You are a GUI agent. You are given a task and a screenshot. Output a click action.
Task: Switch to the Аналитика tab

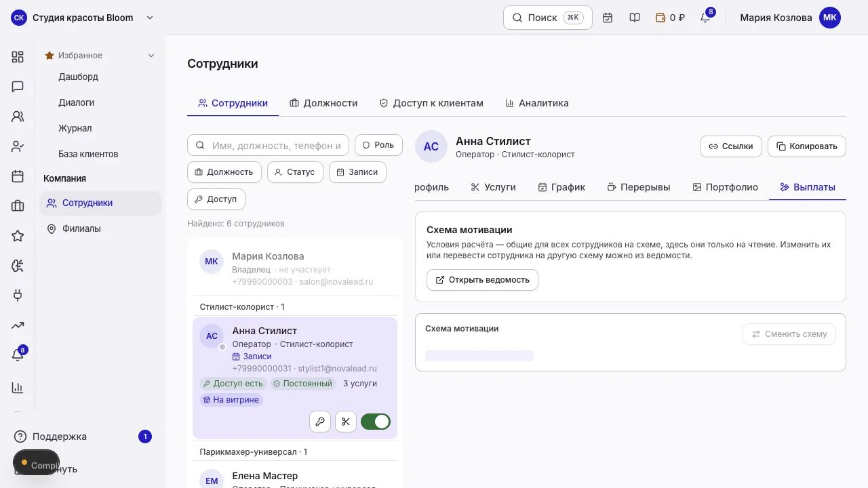click(537, 103)
